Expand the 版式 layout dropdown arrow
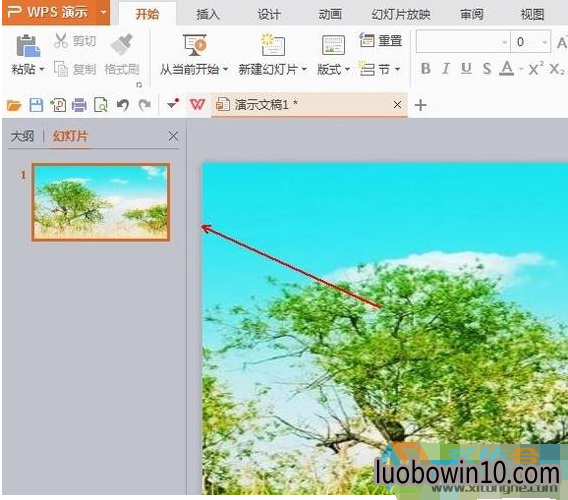Image resolution: width=568 pixels, height=500 pixels. (x=347, y=69)
